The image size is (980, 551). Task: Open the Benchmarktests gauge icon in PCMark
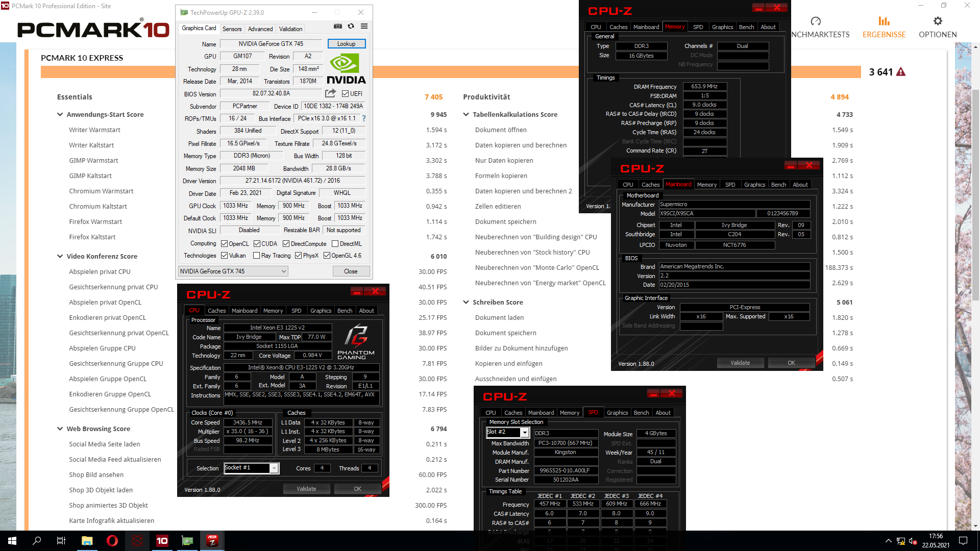[816, 21]
